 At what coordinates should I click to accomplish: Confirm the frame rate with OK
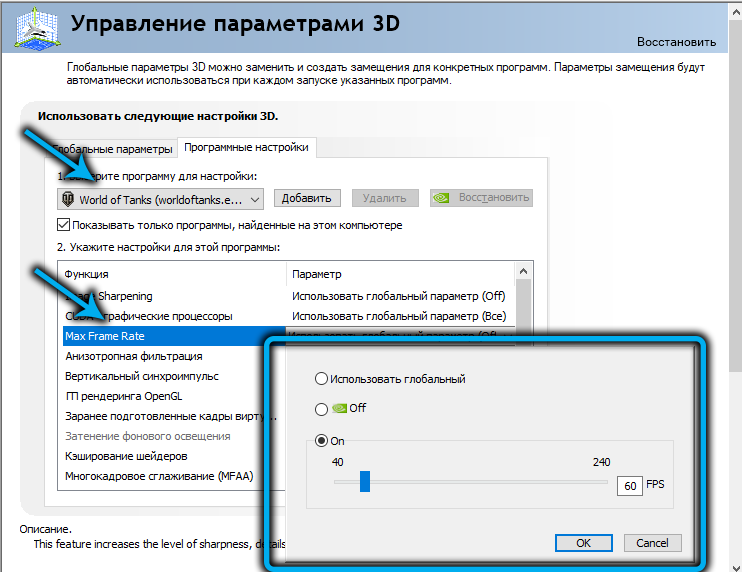coord(583,543)
